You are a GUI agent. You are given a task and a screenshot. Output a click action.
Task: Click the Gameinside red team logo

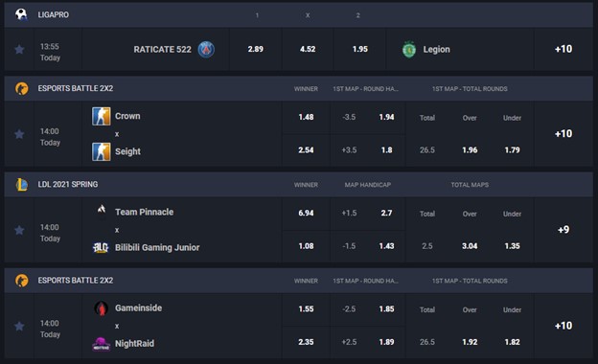[101, 308]
